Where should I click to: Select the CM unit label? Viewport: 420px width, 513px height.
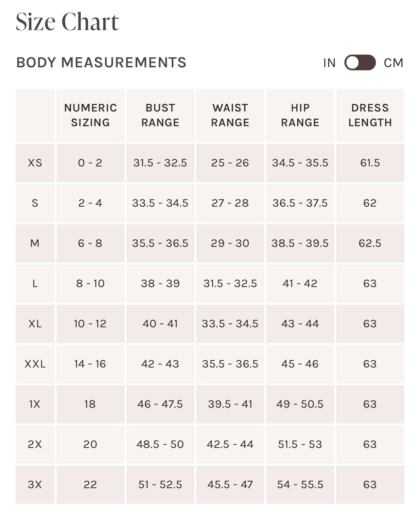click(x=394, y=63)
